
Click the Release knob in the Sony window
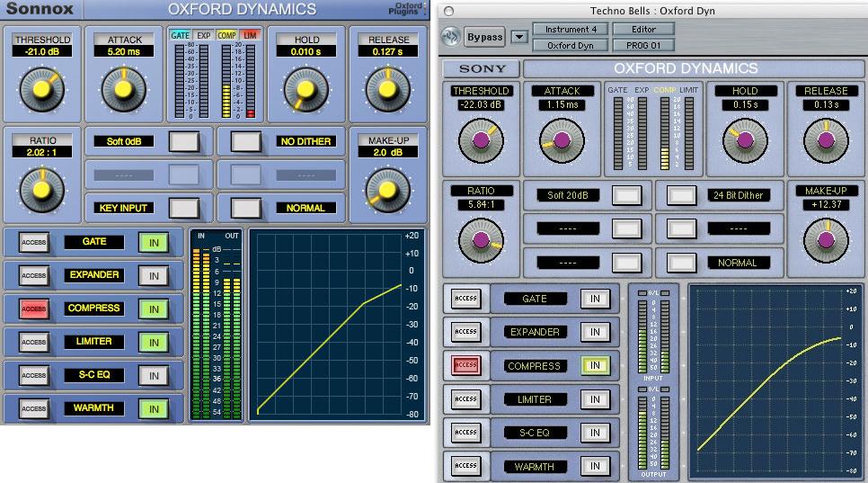click(826, 140)
